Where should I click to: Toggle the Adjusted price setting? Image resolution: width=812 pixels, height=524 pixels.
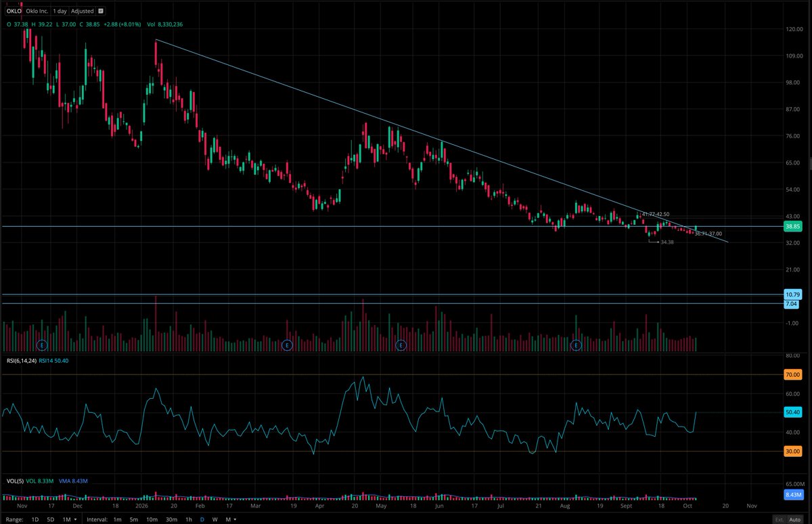tap(83, 12)
